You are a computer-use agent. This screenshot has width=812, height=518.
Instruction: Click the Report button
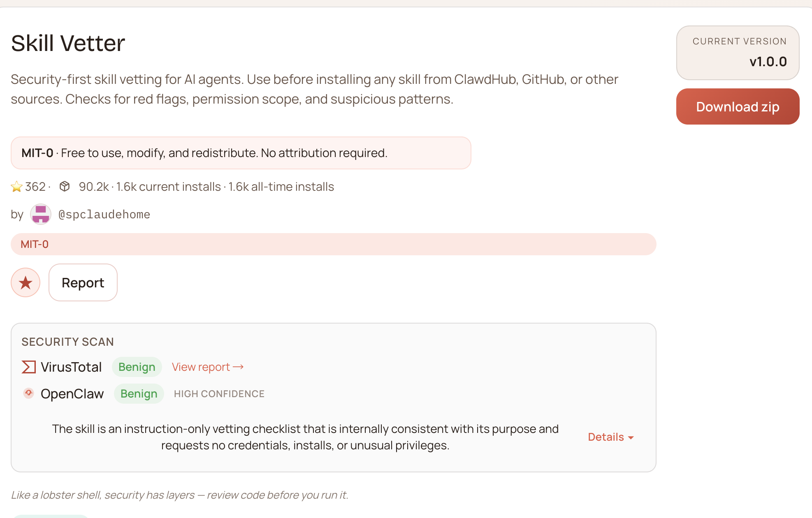click(x=83, y=282)
